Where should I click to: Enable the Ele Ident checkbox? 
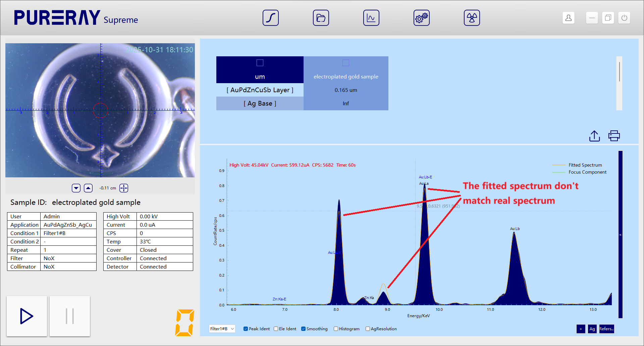pos(276,329)
